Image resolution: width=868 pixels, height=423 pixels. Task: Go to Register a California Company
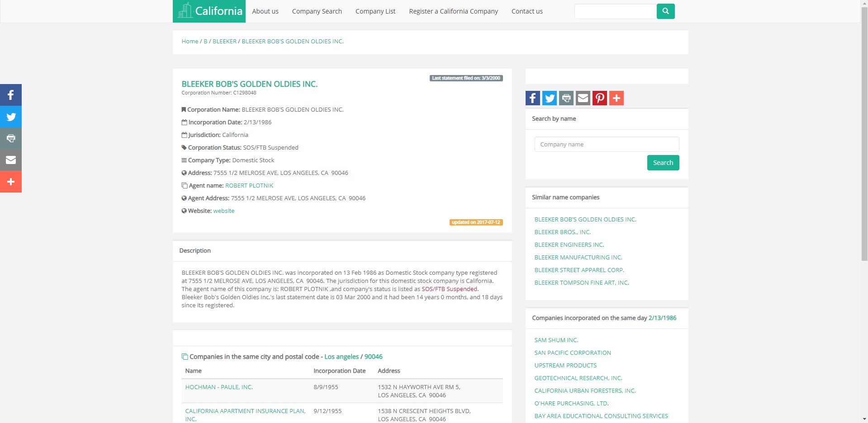pyautogui.click(x=453, y=11)
